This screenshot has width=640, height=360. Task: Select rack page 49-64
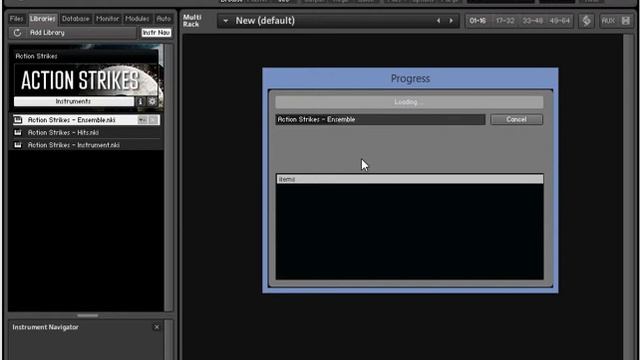click(560, 21)
